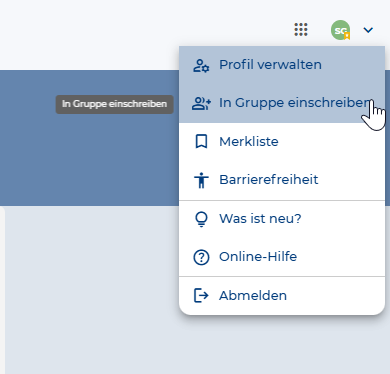Select the Profil verwalten menu entry
Screen dimensions: 390x374
(x=282, y=65)
